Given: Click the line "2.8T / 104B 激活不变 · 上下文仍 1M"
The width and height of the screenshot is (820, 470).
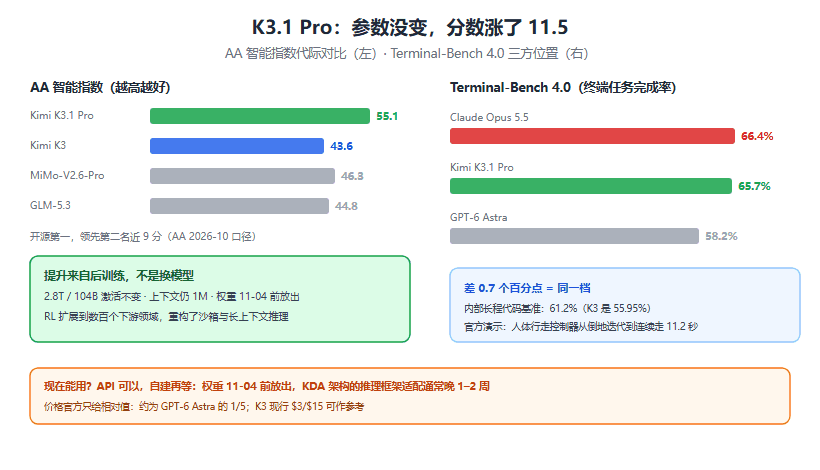Looking at the screenshot, I should [x=172, y=296].
